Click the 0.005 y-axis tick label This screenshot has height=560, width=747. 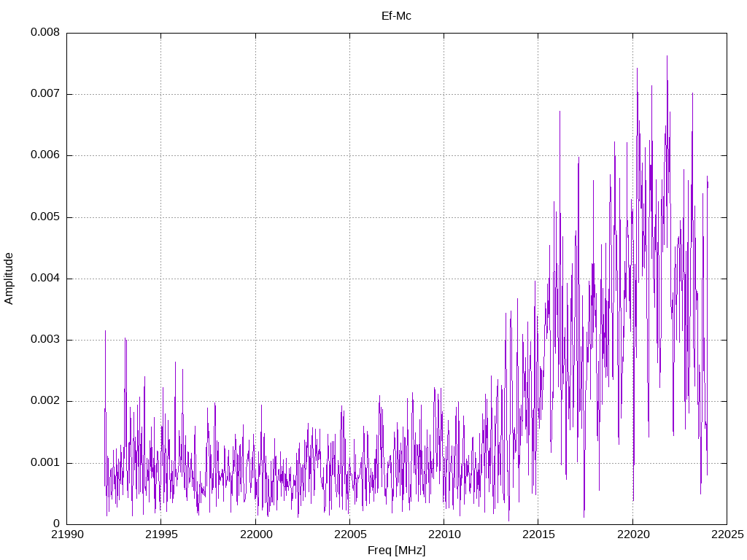click(44, 217)
